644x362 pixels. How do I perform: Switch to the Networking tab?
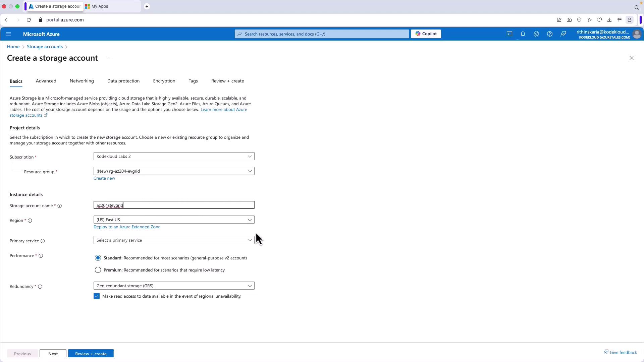pyautogui.click(x=82, y=81)
